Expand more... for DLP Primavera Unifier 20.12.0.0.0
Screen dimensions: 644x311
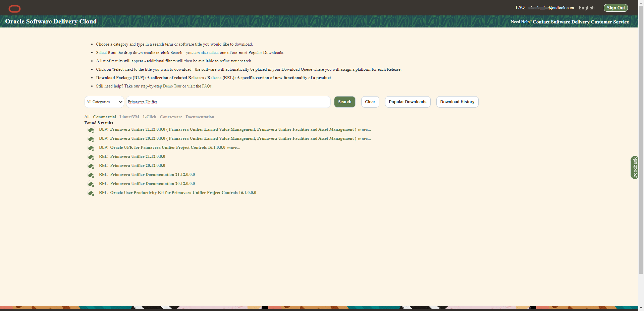tap(364, 139)
